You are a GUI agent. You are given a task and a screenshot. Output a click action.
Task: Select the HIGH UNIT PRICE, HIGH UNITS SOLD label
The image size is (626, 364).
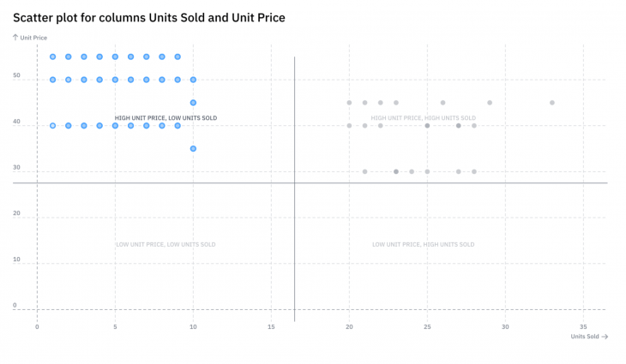coord(423,118)
